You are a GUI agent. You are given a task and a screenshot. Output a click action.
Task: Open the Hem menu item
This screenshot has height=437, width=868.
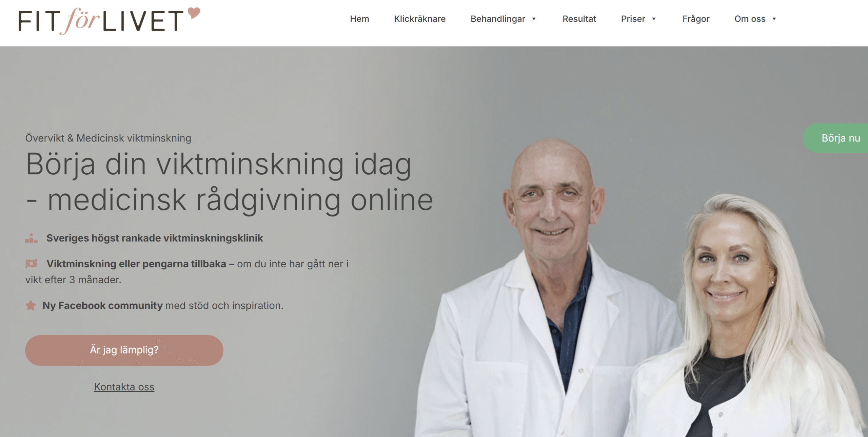[359, 19]
